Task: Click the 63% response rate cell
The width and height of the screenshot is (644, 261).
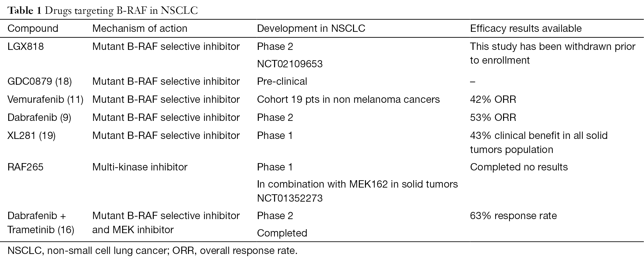Action: point(513,216)
